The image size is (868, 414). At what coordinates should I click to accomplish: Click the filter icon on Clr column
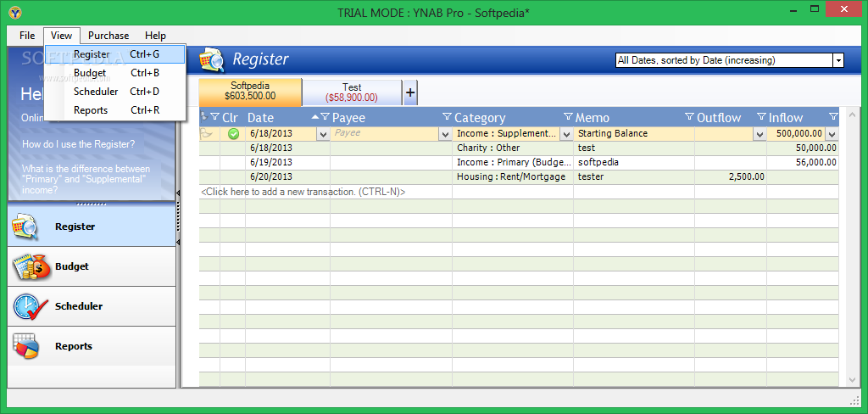pyautogui.click(x=214, y=116)
